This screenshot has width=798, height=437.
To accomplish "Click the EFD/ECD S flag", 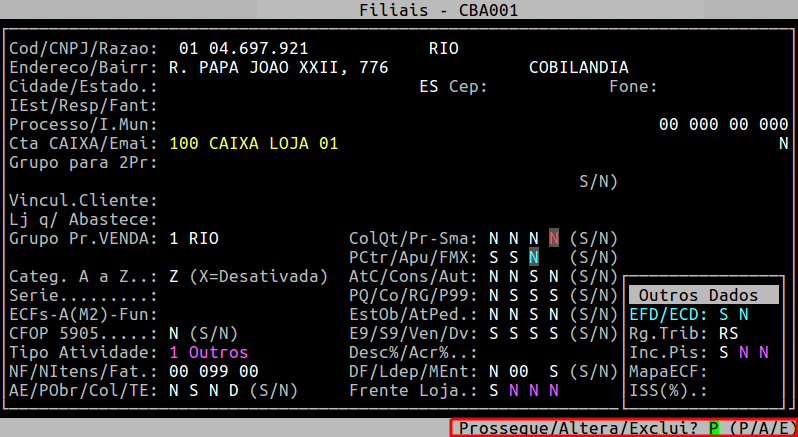I will click(x=723, y=314).
